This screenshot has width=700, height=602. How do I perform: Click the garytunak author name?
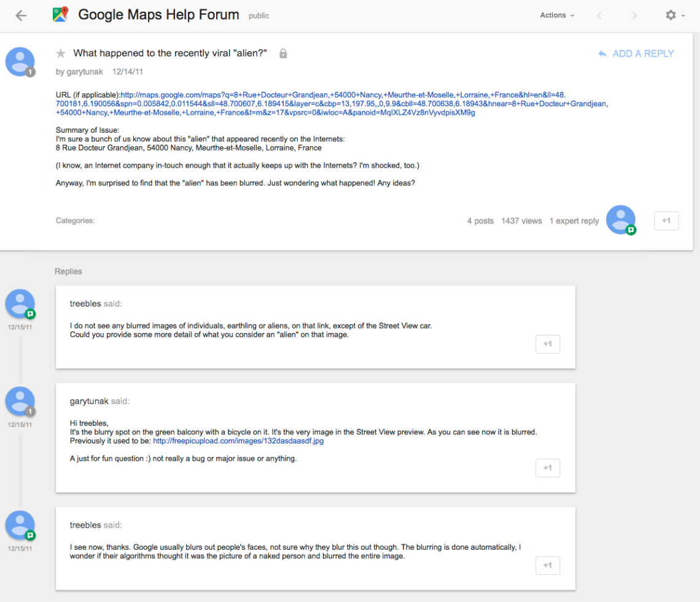point(84,71)
